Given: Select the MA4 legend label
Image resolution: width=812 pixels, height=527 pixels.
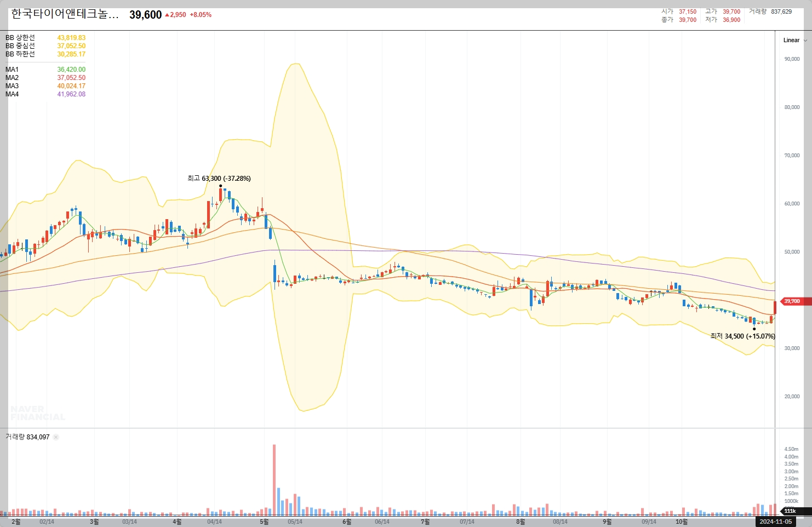Looking at the screenshot, I should click(x=12, y=94).
